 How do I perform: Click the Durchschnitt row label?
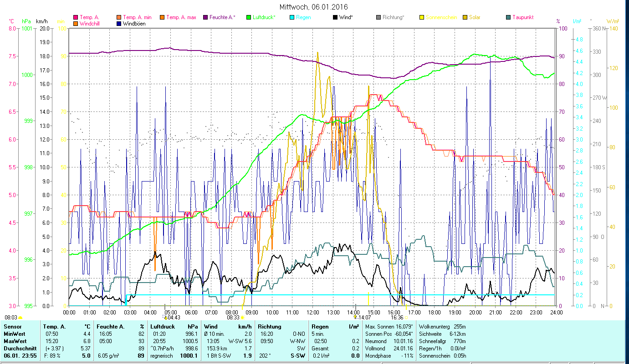tap(20, 348)
